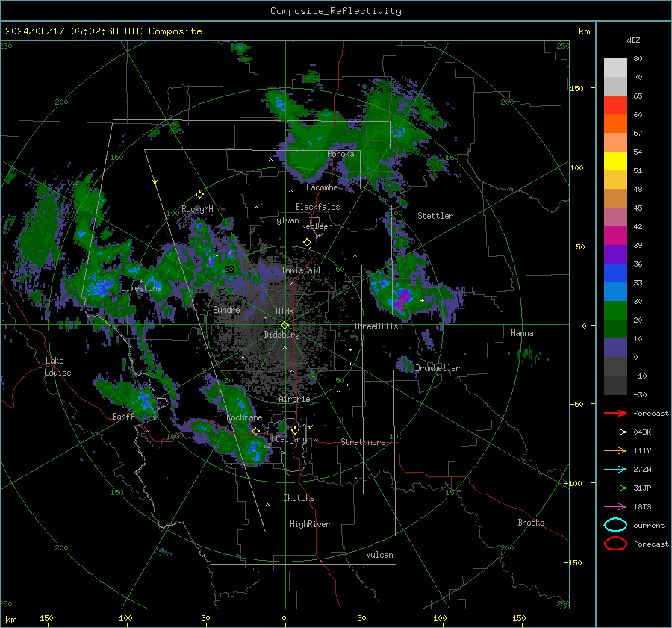
Task: Click the -30 dBZ scale value
Action: pyautogui.click(x=640, y=394)
